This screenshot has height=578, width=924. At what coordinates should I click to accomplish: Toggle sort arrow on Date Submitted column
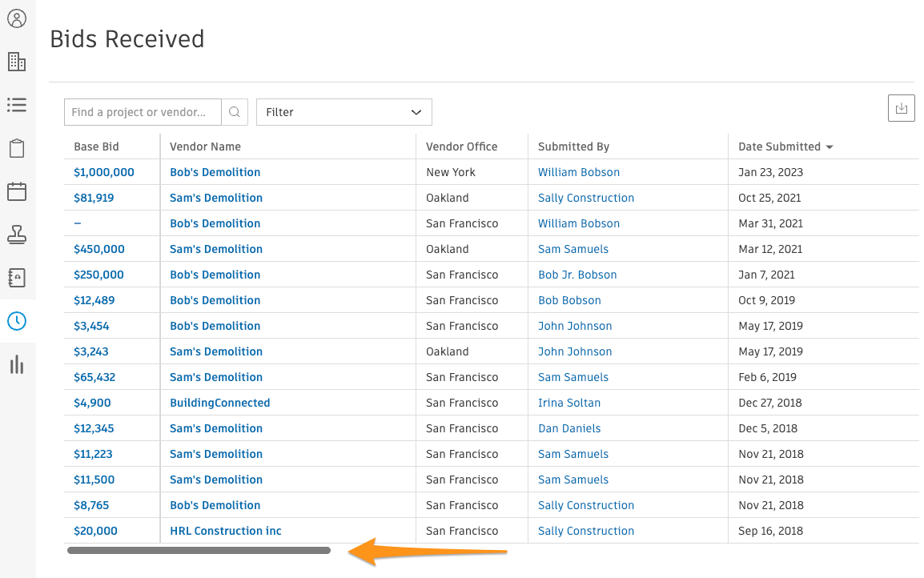[830, 147]
